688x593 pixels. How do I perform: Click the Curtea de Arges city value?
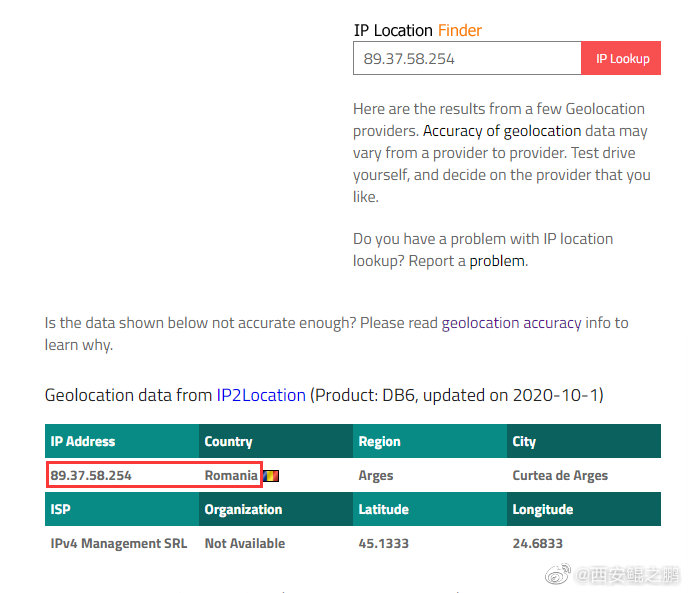tap(560, 476)
